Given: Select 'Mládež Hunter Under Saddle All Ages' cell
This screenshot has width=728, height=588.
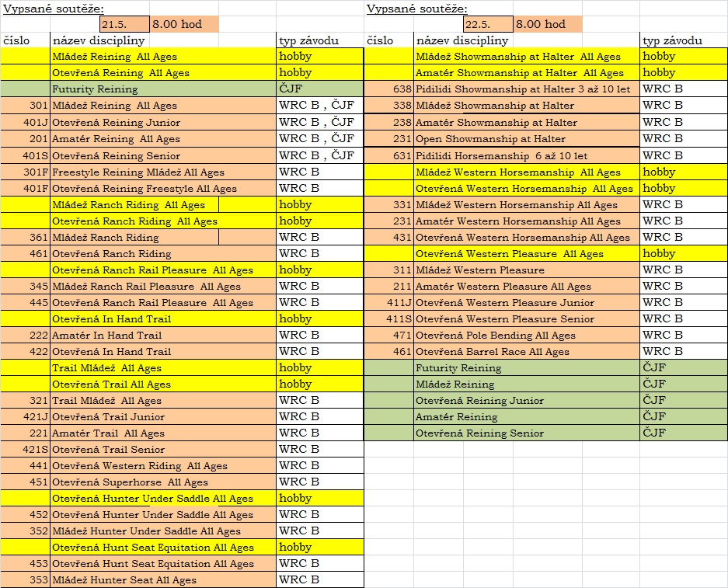Looking at the screenshot, I should pos(163,531).
